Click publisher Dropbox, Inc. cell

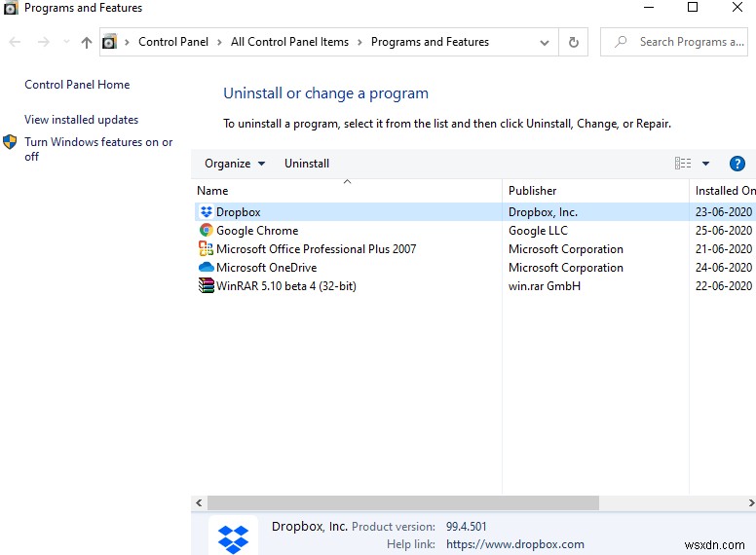tap(543, 212)
